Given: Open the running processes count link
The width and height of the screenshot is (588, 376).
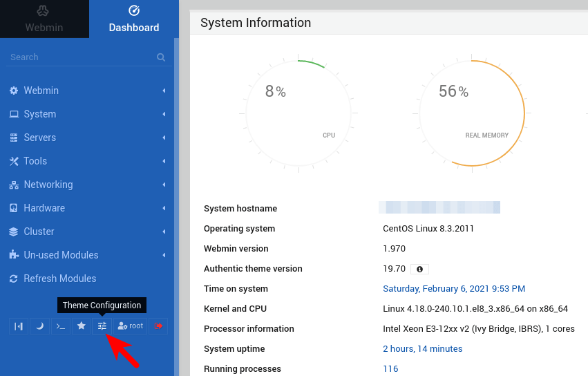Looking at the screenshot, I should coord(390,369).
